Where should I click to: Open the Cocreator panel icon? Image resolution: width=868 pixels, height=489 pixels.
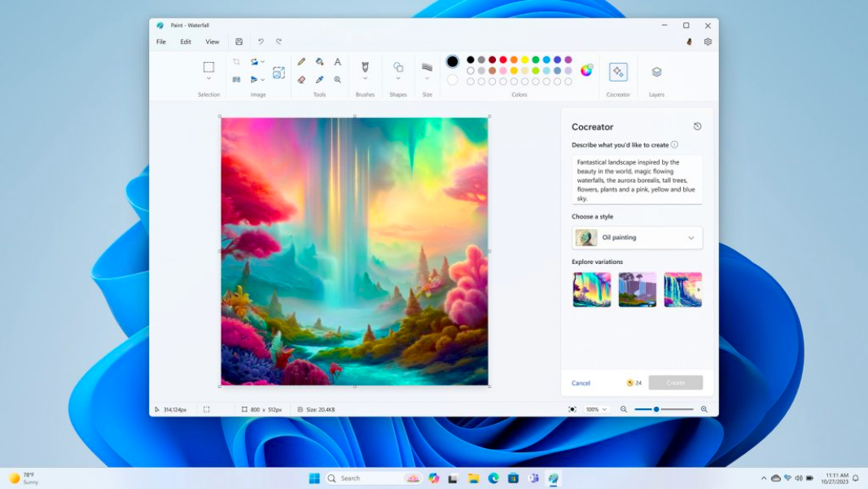618,73
